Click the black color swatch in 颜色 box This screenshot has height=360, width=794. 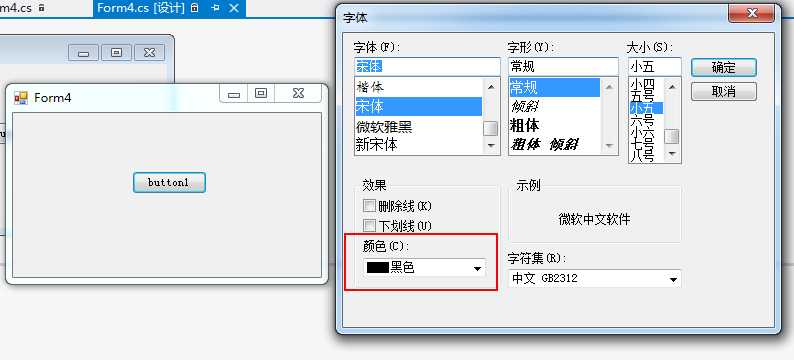378,268
